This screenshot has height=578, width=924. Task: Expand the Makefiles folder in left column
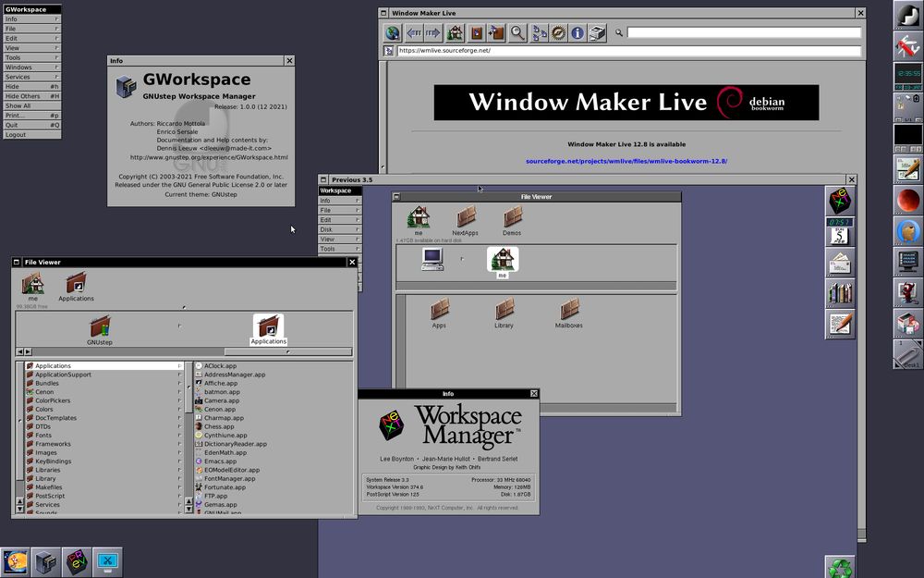(x=179, y=487)
